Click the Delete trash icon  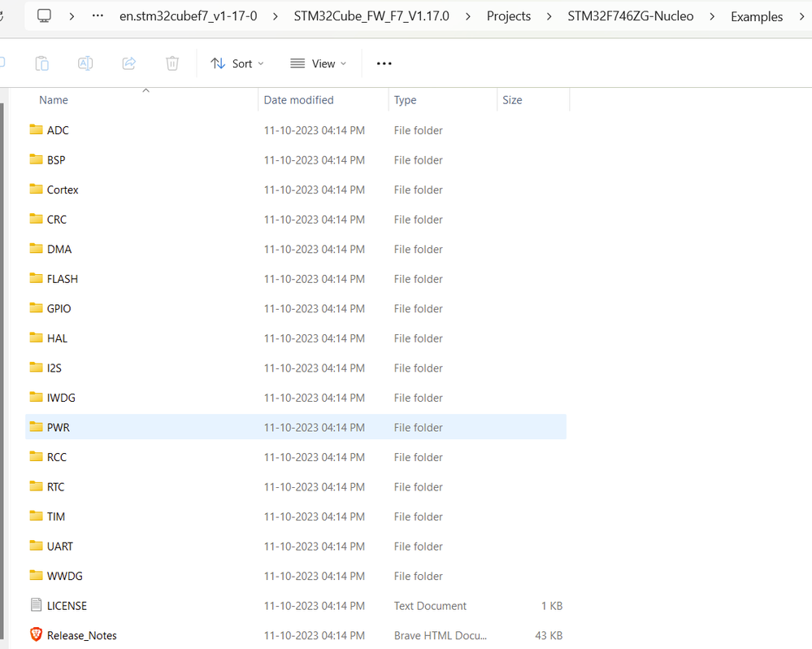172,63
